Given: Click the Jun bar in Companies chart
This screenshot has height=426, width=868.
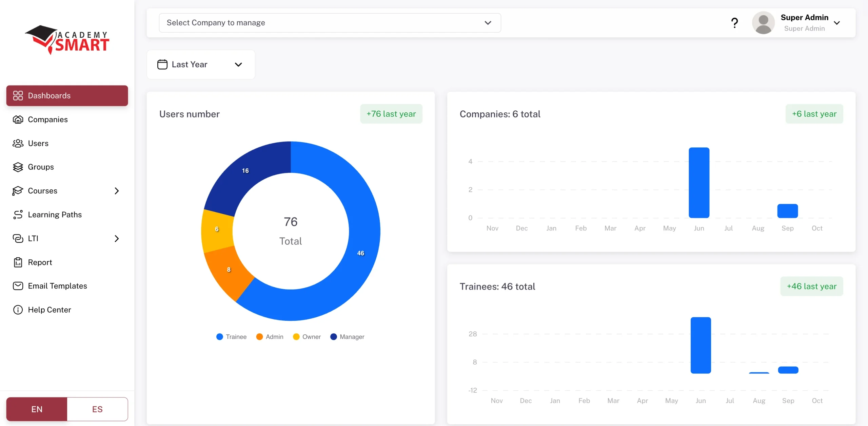Looking at the screenshot, I should tap(699, 183).
